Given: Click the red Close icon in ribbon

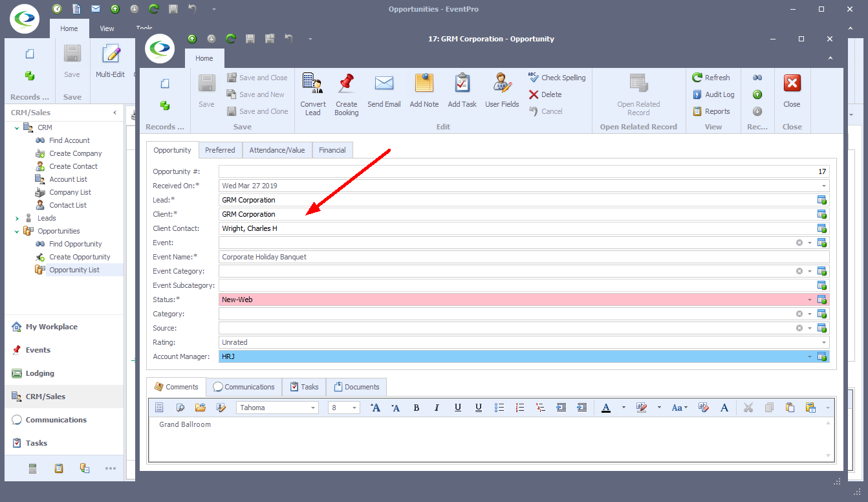Looking at the screenshot, I should [x=792, y=83].
